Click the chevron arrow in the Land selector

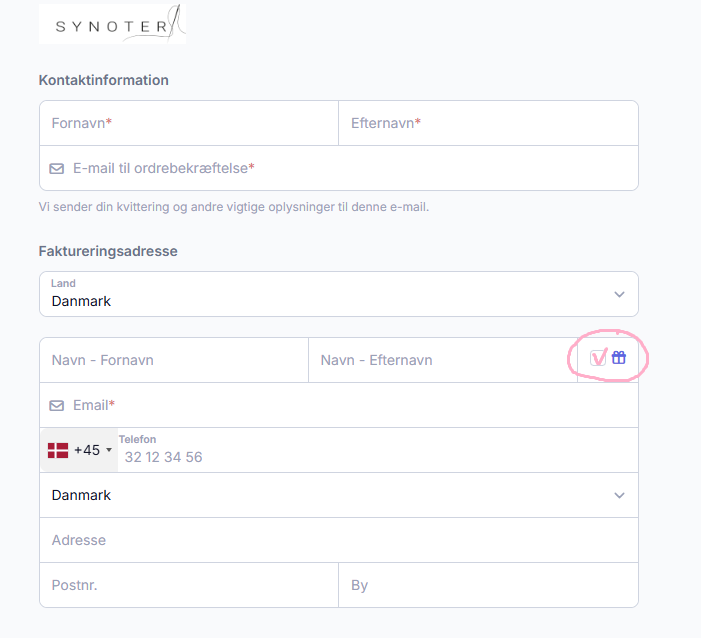(x=619, y=294)
